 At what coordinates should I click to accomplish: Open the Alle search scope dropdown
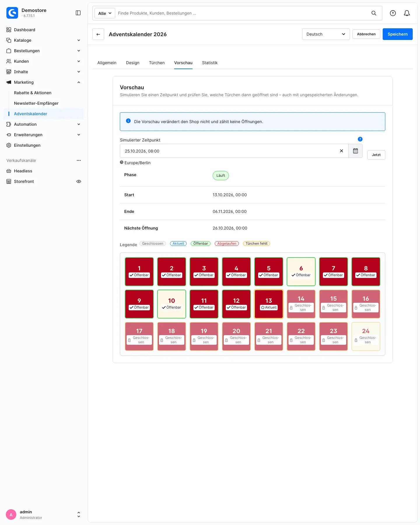105,13
